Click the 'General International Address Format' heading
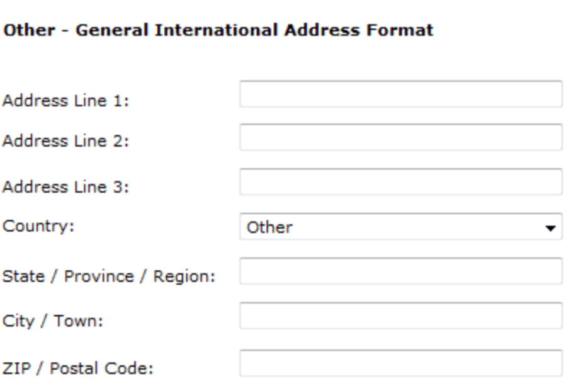The image size is (588, 383). 218,30
